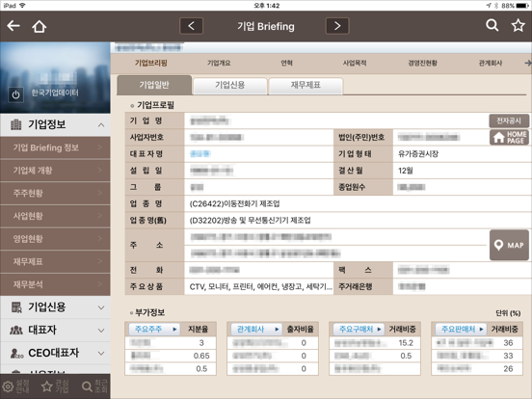Open the MAP location button
The height and width of the screenshot is (399, 532).
(509, 245)
